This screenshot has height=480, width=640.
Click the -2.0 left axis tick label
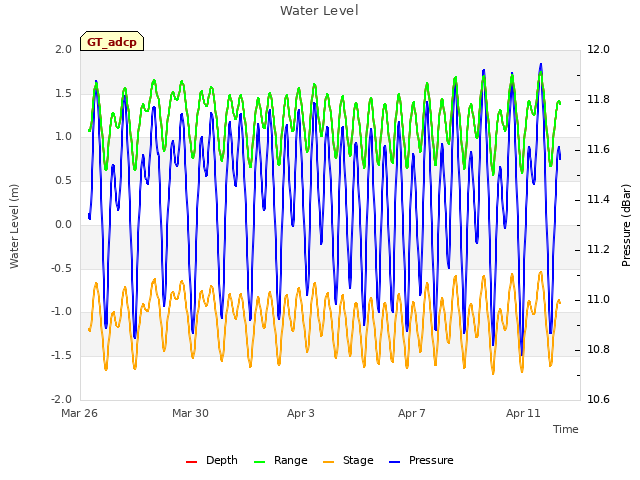point(61,399)
